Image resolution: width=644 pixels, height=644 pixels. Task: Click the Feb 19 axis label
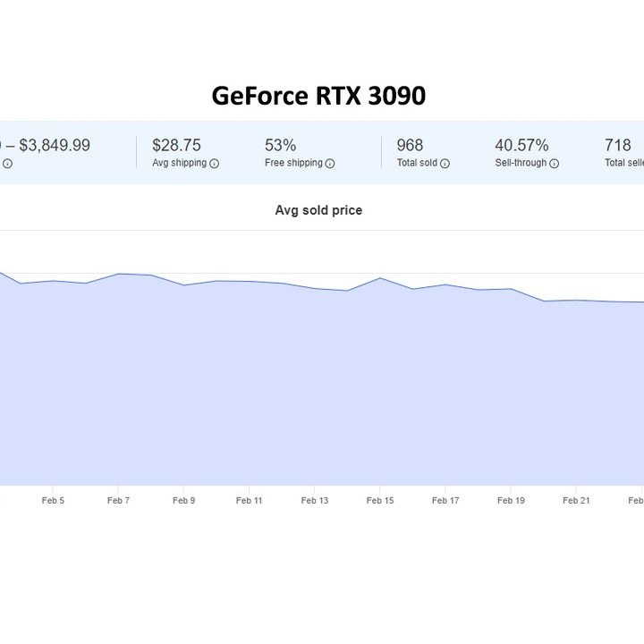[x=511, y=500]
